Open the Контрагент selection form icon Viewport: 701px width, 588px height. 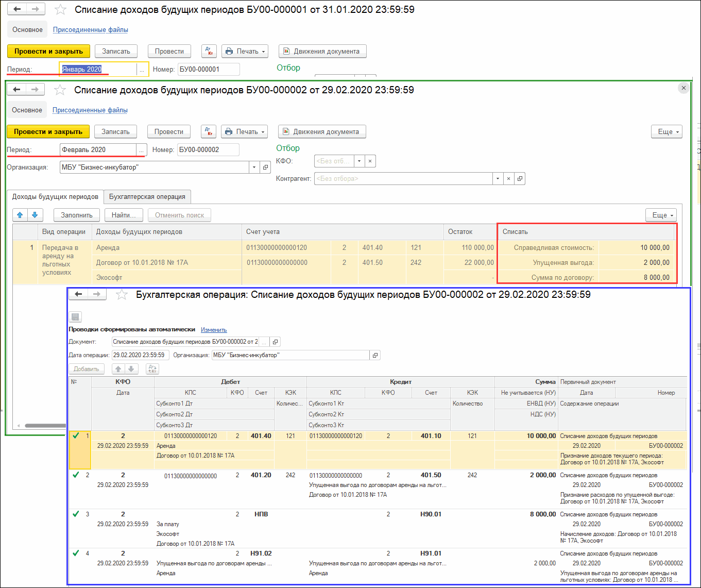(x=520, y=178)
